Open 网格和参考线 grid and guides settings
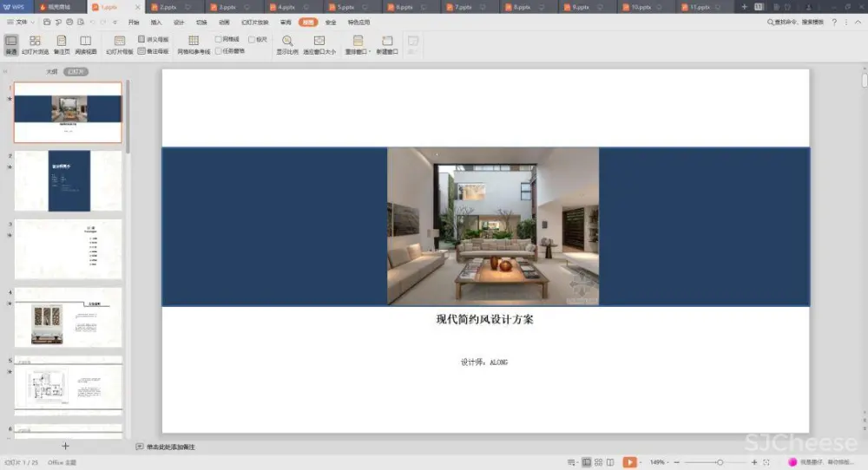868x470 pixels. (194, 44)
